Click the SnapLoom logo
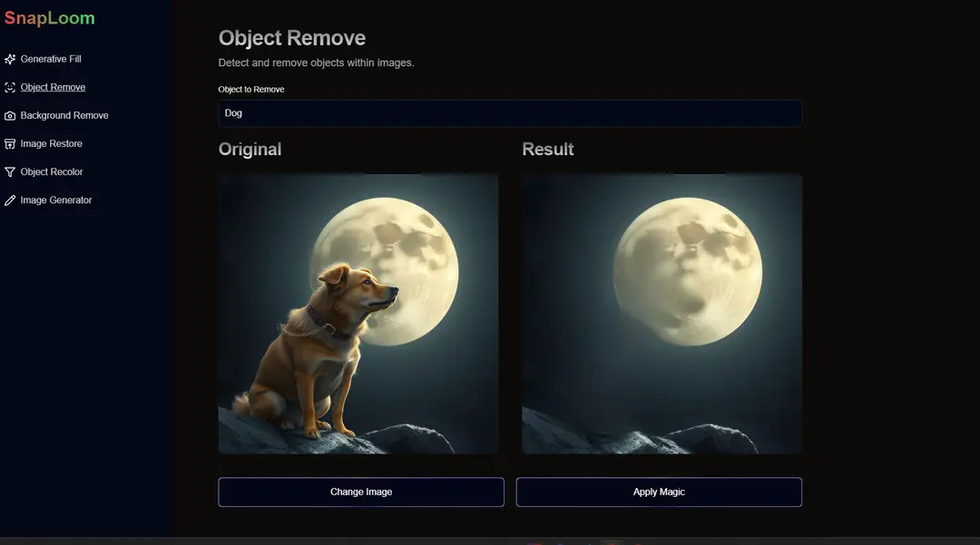Screen dimensions: 980x545 click(x=49, y=18)
